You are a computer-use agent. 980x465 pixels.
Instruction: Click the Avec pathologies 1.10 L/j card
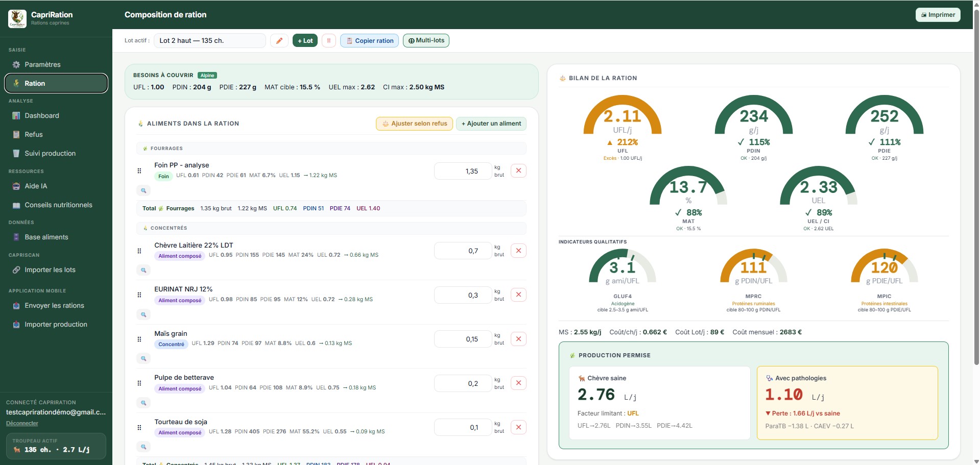(x=847, y=403)
